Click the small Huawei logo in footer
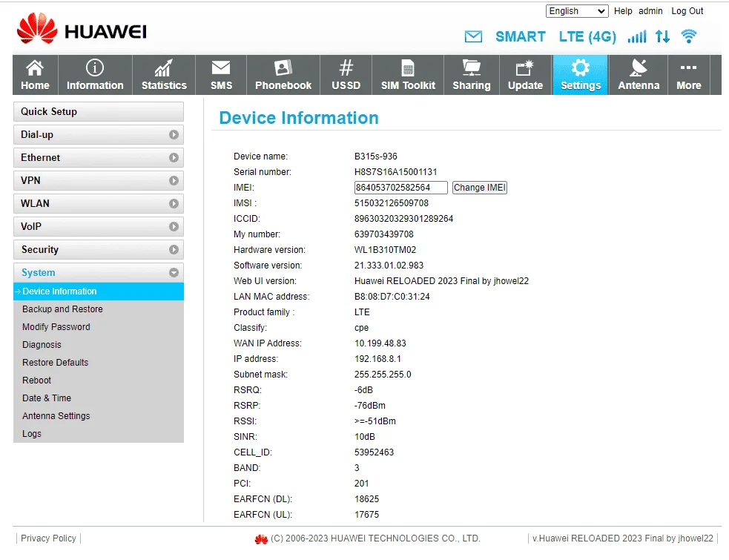This screenshot has width=729, height=560. (x=261, y=539)
